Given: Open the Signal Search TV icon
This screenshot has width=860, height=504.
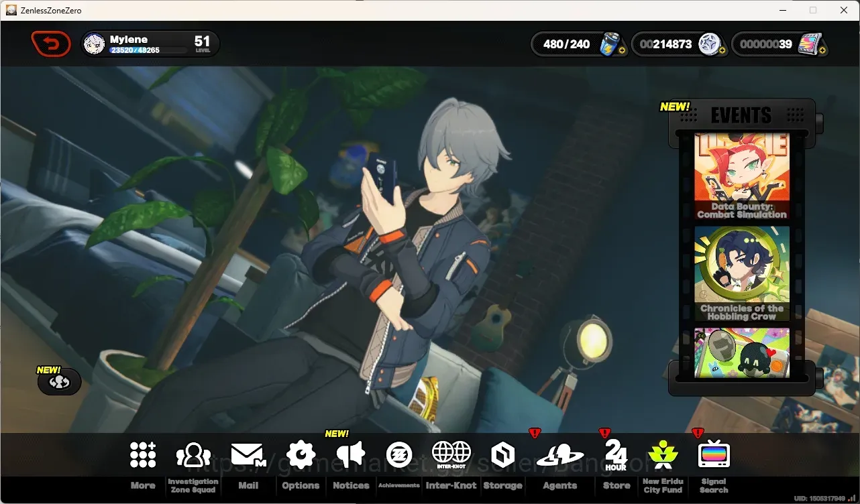Looking at the screenshot, I should point(714,455).
